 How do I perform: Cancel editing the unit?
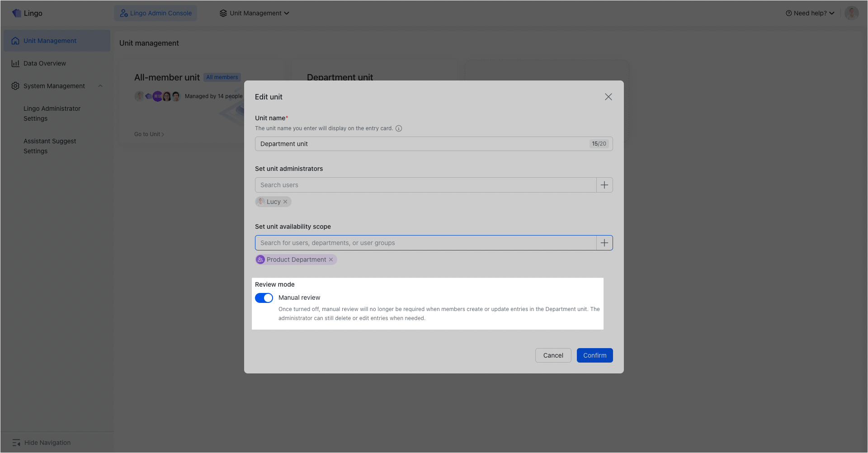click(553, 355)
